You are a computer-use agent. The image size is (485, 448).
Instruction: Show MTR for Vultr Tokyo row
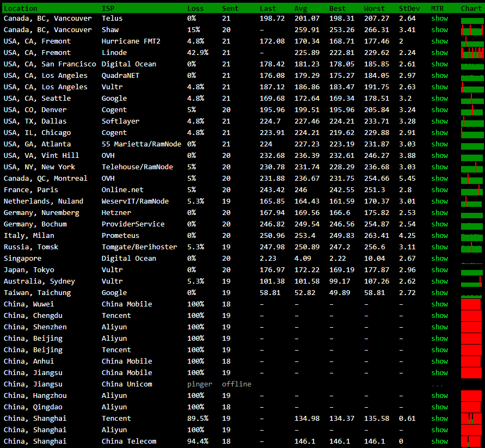point(439,270)
